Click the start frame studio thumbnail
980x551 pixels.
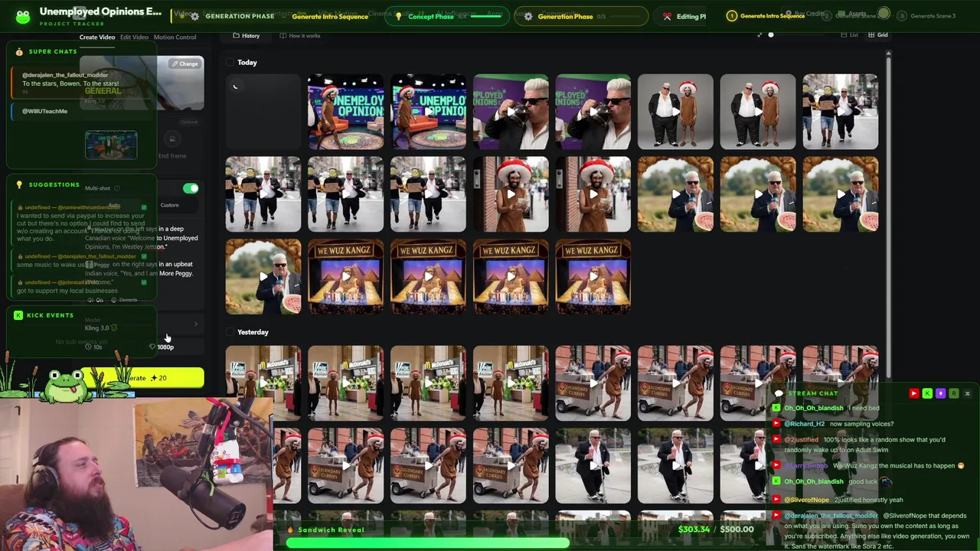click(x=111, y=145)
